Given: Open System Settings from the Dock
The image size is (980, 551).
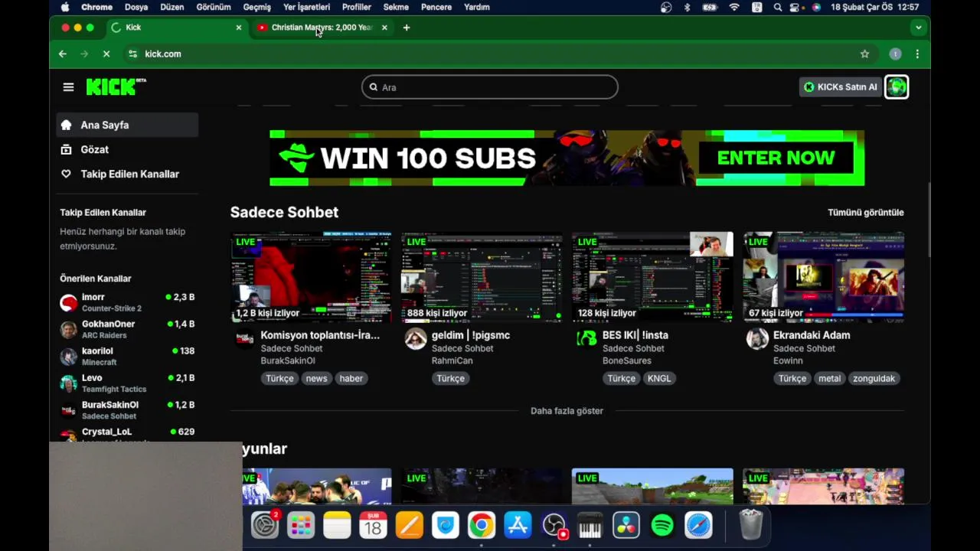Looking at the screenshot, I should tap(265, 526).
